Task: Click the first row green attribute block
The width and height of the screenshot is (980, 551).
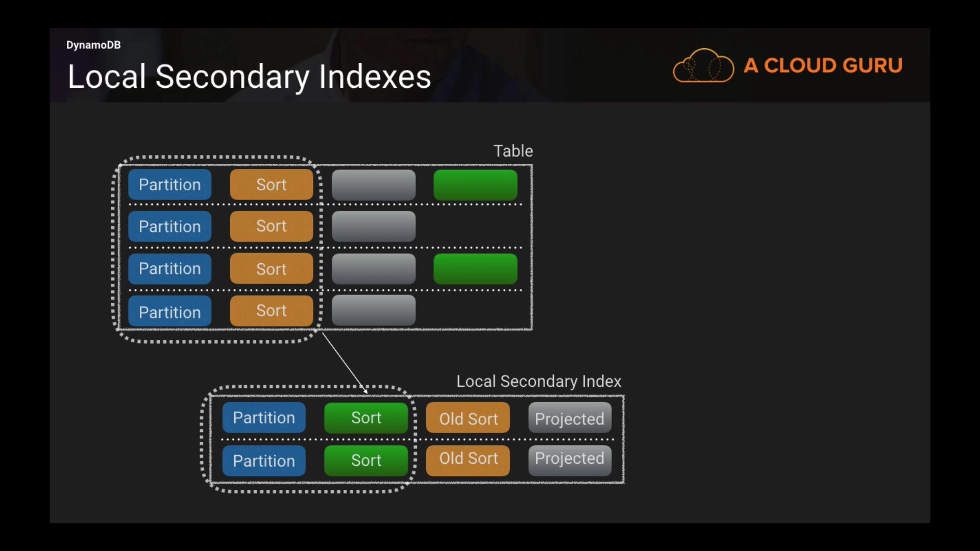Action: (475, 185)
